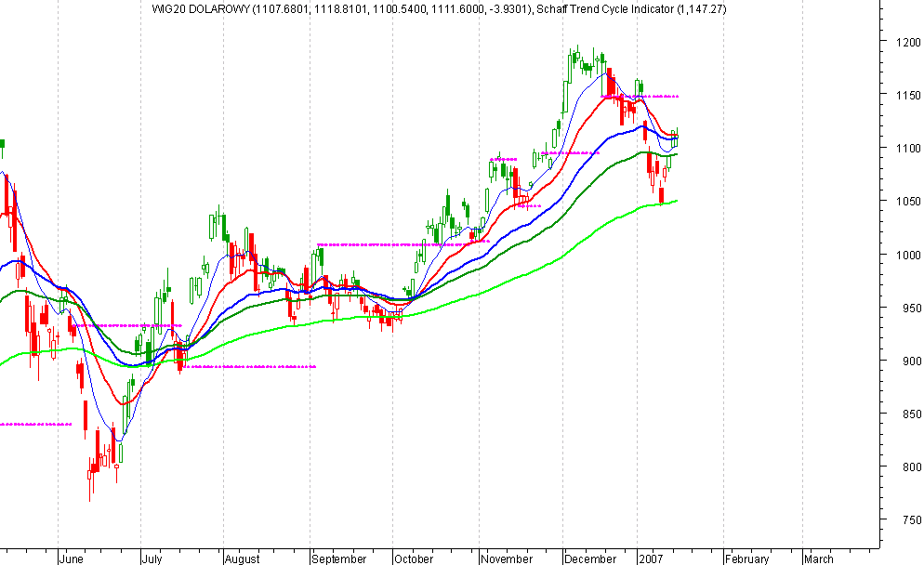Click the November month label
924x565 pixels.
coord(507,558)
